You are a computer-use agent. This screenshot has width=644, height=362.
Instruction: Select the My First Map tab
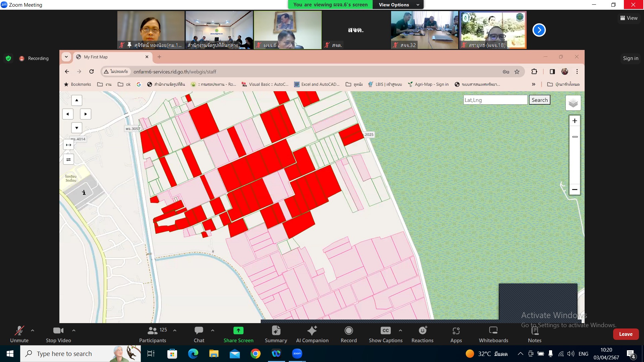pos(112,57)
